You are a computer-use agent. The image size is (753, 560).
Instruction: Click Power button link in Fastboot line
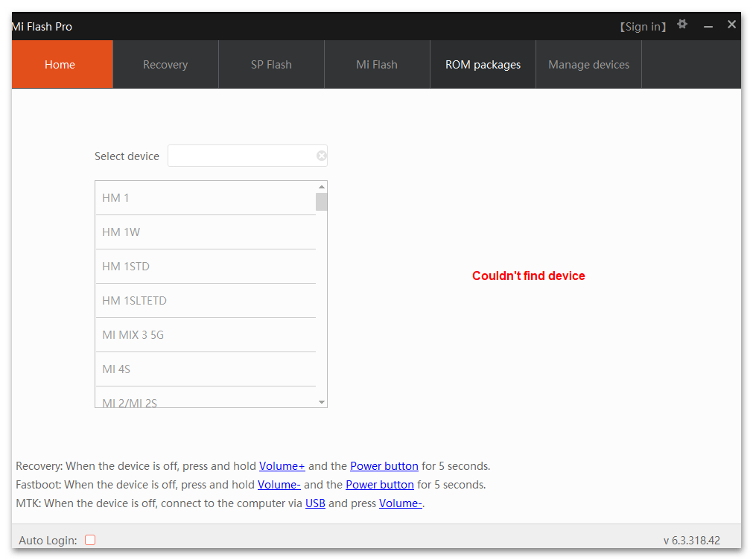click(x=380, y=485)
